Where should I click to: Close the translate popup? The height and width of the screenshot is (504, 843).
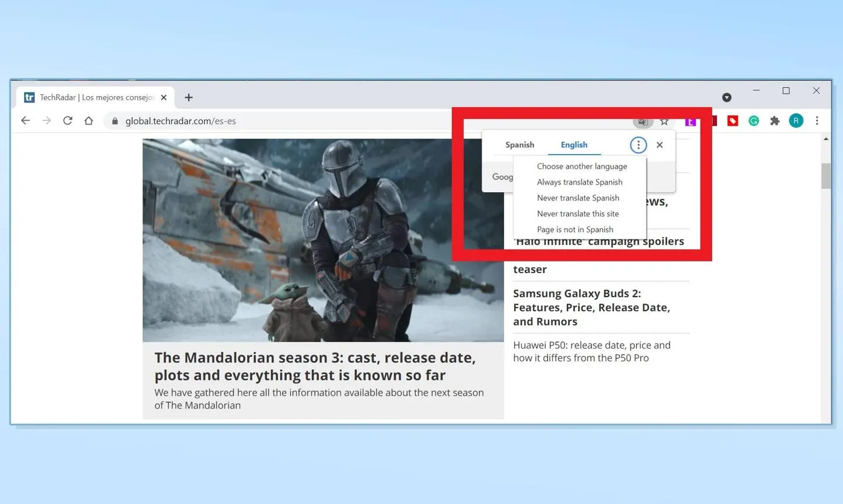[660, 145]
